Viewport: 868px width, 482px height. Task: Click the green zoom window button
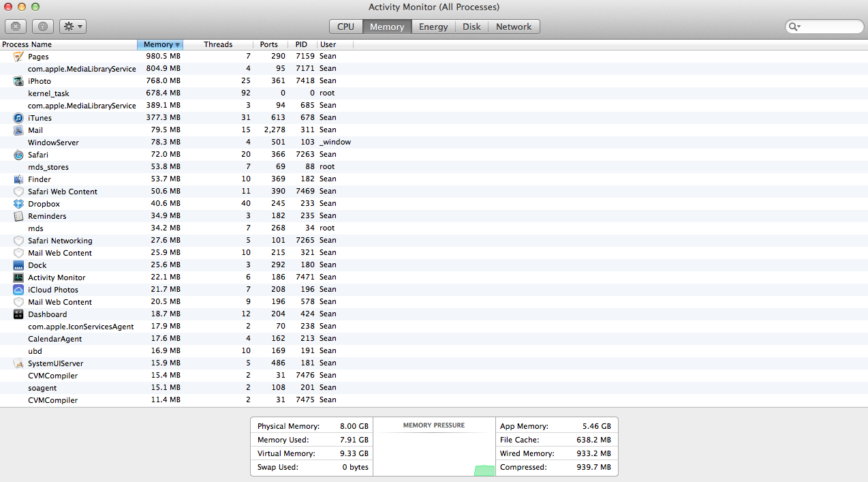point(35,7)
